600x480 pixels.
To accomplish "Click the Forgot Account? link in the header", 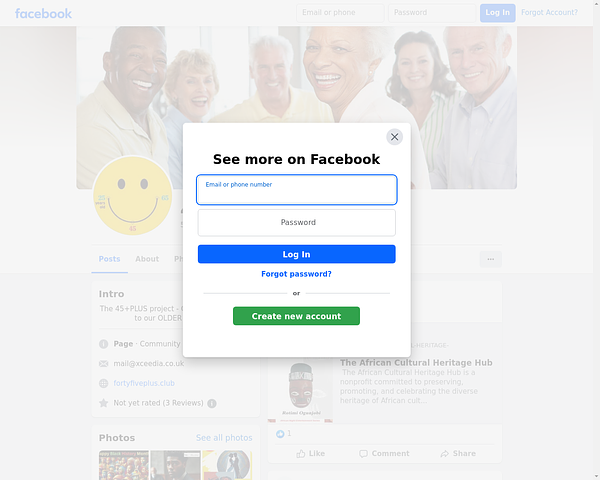I will point(549,13).
